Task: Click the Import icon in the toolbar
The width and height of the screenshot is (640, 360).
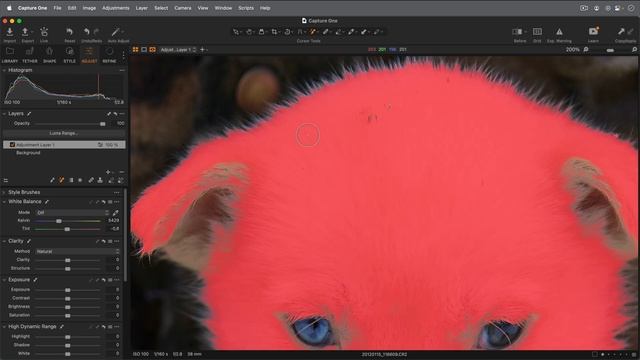Action: 9,32
